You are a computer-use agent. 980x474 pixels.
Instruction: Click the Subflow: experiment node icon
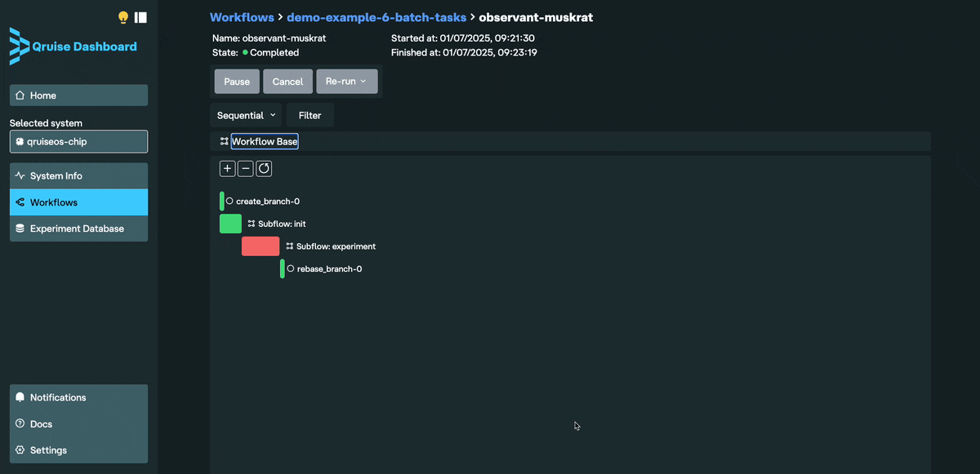pyautogui.click(x=290, y=246)
